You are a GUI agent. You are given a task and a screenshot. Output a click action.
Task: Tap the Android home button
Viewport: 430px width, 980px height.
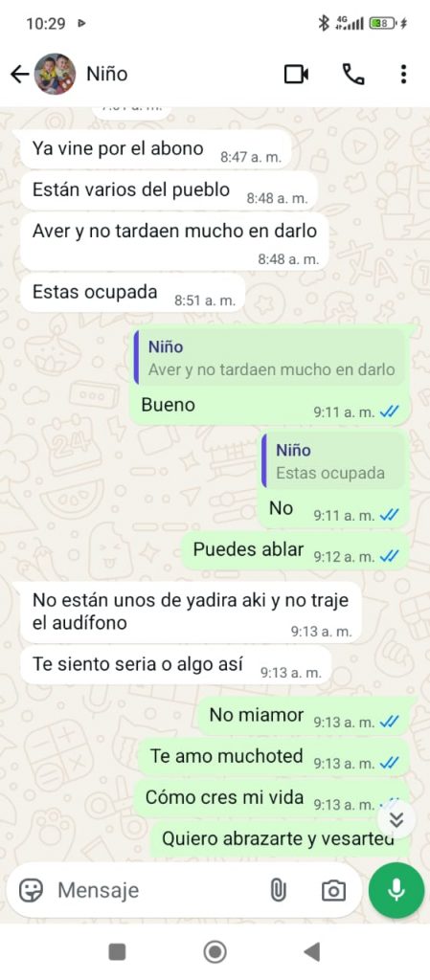tap(215, 952)
